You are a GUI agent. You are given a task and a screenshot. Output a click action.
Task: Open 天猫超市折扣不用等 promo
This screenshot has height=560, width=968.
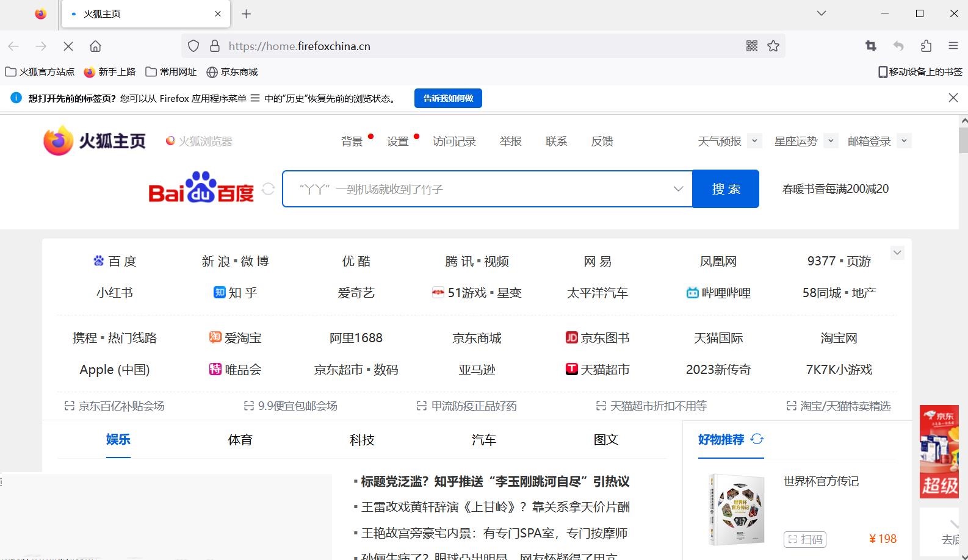(x=651, y=406)
